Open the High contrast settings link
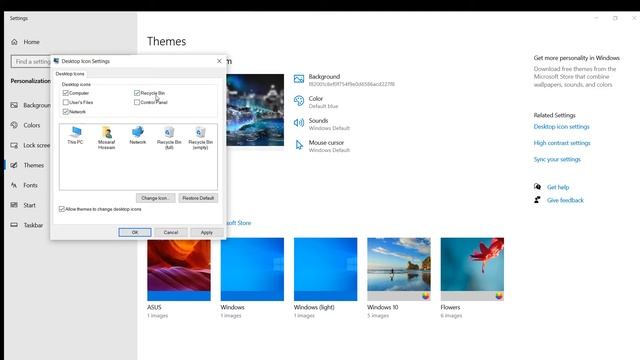This screenshot has height=360, width=640. click(x=562, y=143)
